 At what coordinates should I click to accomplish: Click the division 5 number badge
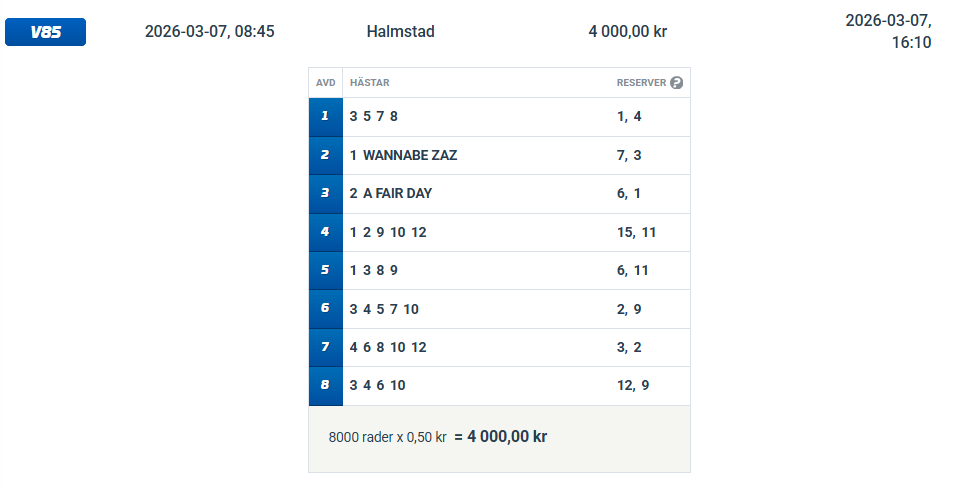tap(325, 270)
